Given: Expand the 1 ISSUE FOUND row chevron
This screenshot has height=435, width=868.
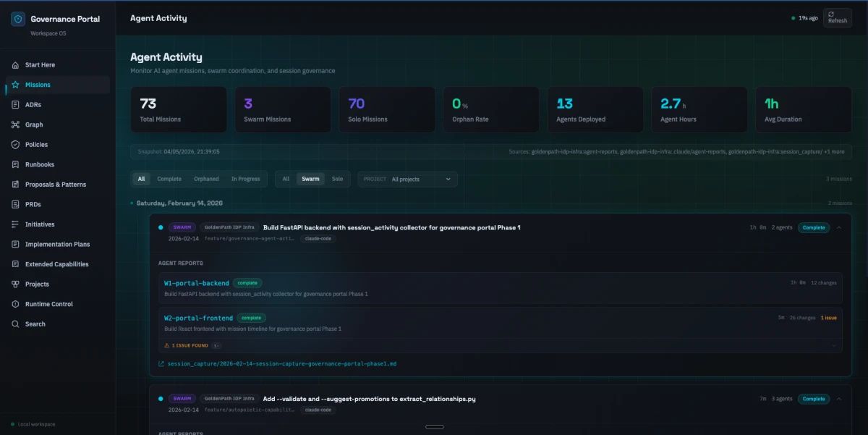Looking at the screenshot, I should point(834,346).
